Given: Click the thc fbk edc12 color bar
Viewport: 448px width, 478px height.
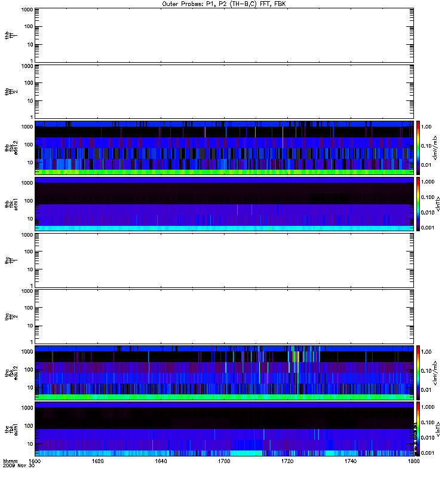Looking at the screenshot, I should tap(418, 372).
